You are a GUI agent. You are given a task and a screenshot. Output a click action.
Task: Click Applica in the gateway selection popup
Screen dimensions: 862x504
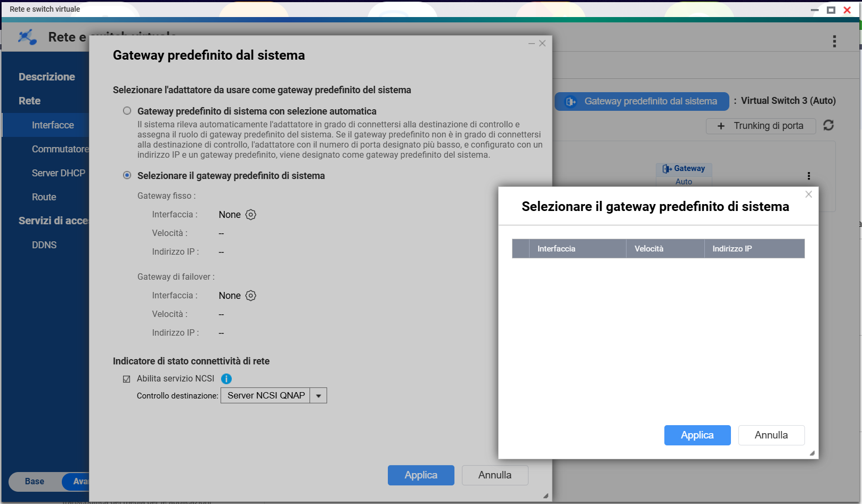(x=697, y=435)
